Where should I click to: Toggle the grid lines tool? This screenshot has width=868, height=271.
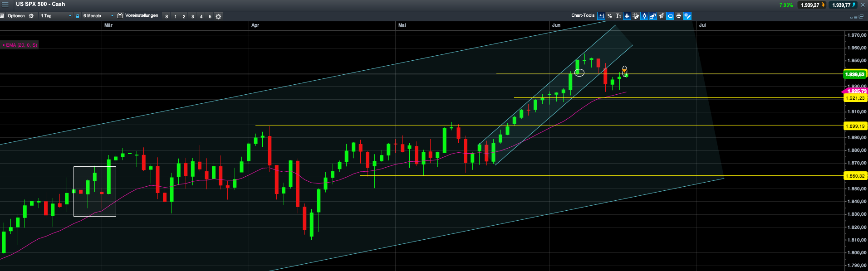[x=627, y=16]
